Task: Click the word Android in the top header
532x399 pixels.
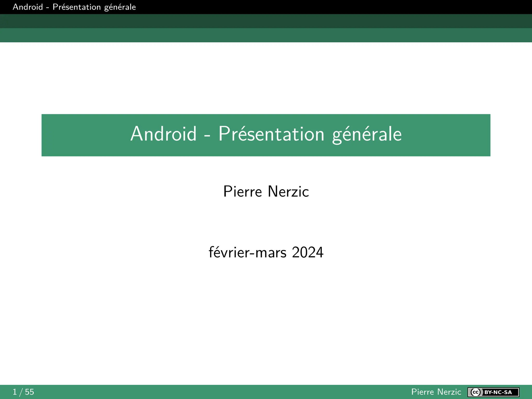Action: coord(28,7)
